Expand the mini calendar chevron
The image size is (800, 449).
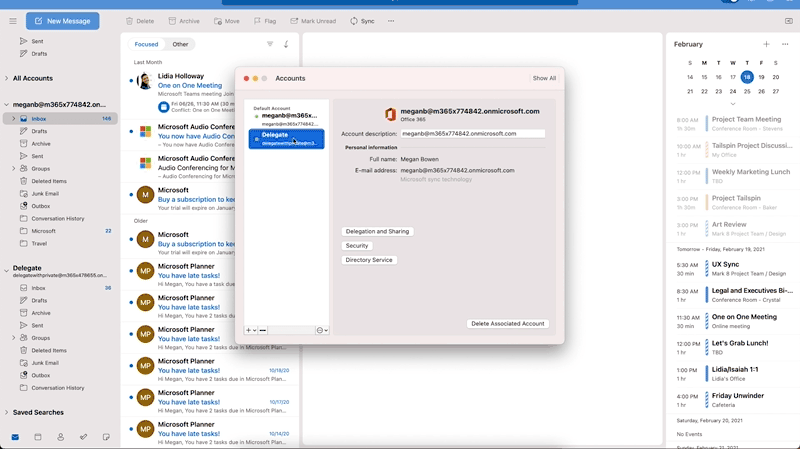tap(733, 104)
